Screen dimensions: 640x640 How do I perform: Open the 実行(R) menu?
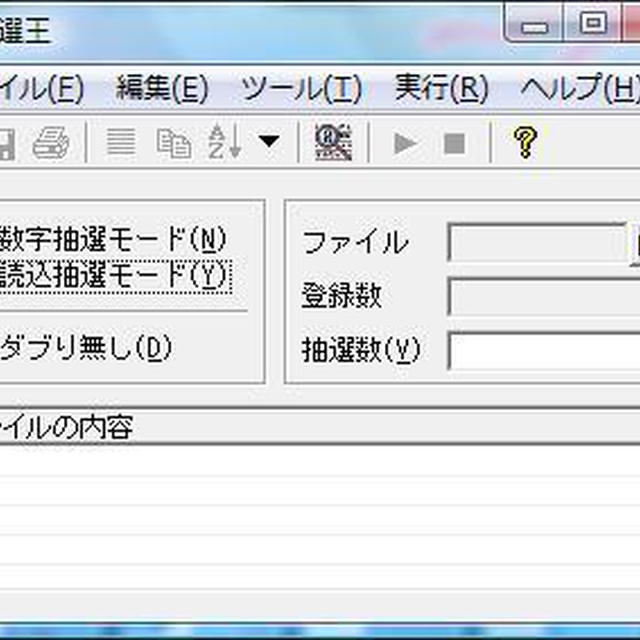(x=442, y=88)
